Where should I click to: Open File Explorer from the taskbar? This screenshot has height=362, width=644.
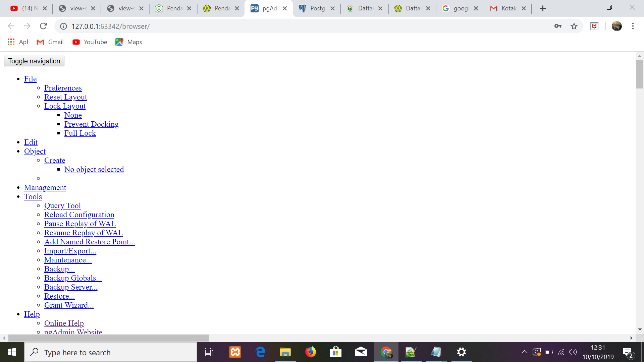[x=285, y=352]
